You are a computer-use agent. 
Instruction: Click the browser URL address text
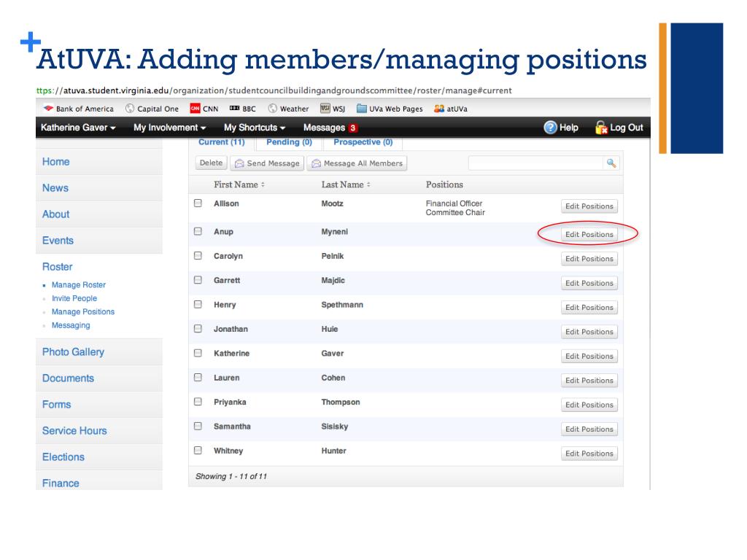pos(274,90)
